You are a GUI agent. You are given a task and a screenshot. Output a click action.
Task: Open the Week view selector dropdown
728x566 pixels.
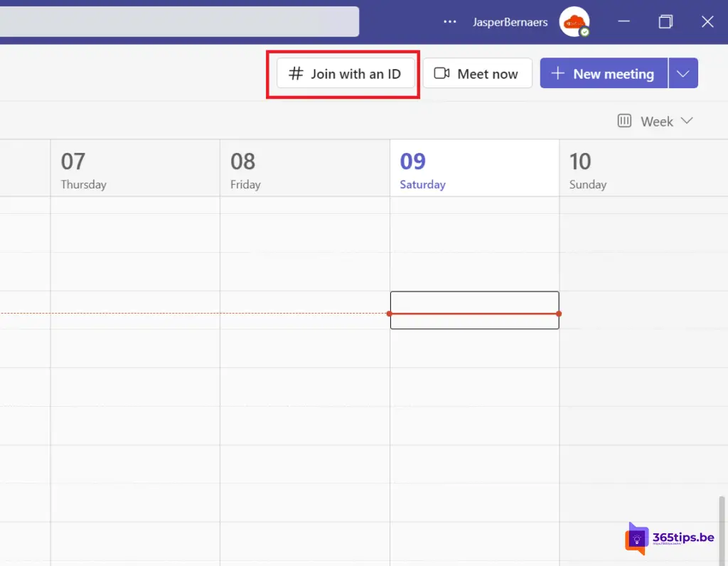(655, 122)
